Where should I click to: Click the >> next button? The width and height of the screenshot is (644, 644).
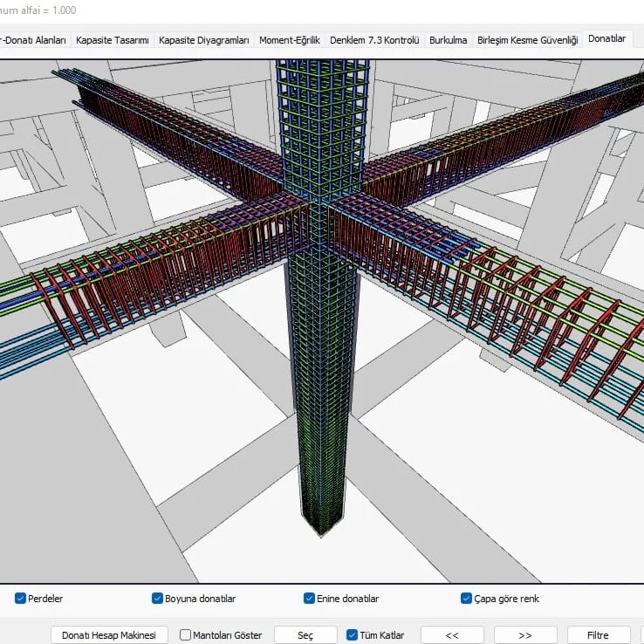(x=525, y=635)
